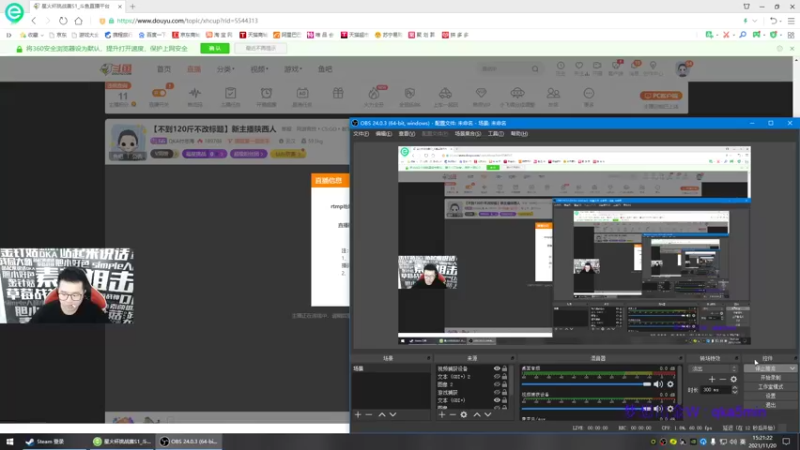800x450 pixels.
Task: Open the OBS 帮助 menu
Action: click(519, 134)
